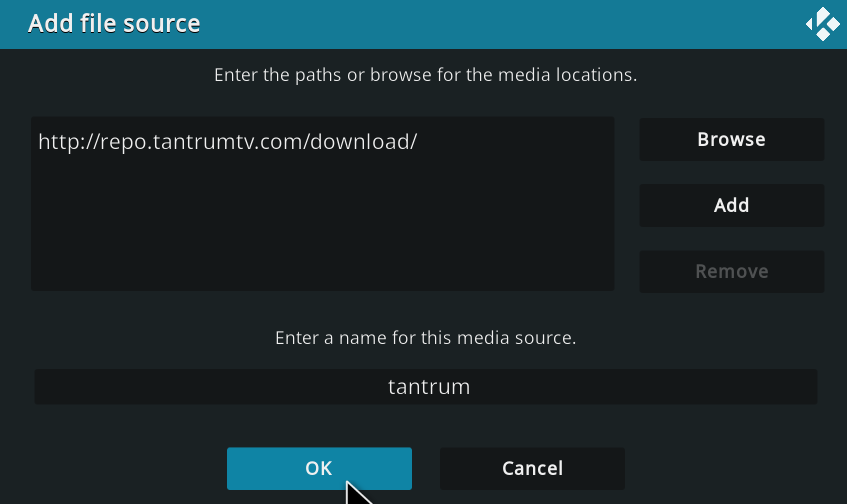
Task: Edit the media source name field 'tantrum'
Action: pos(426,387)
